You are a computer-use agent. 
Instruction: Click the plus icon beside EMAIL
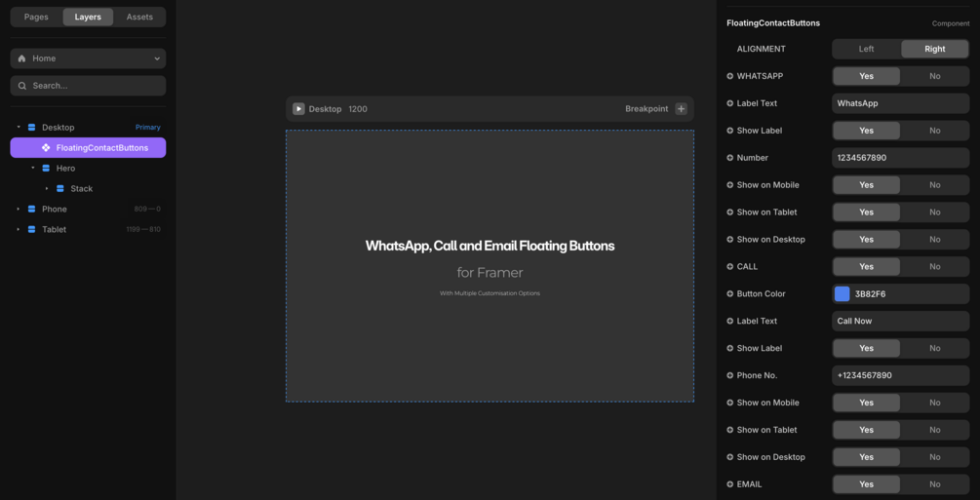730,483
